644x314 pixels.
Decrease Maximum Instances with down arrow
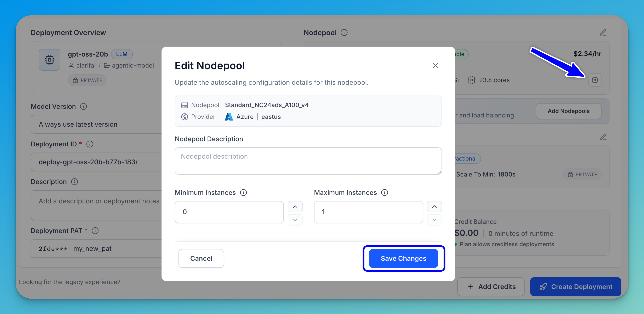point(434,220)
